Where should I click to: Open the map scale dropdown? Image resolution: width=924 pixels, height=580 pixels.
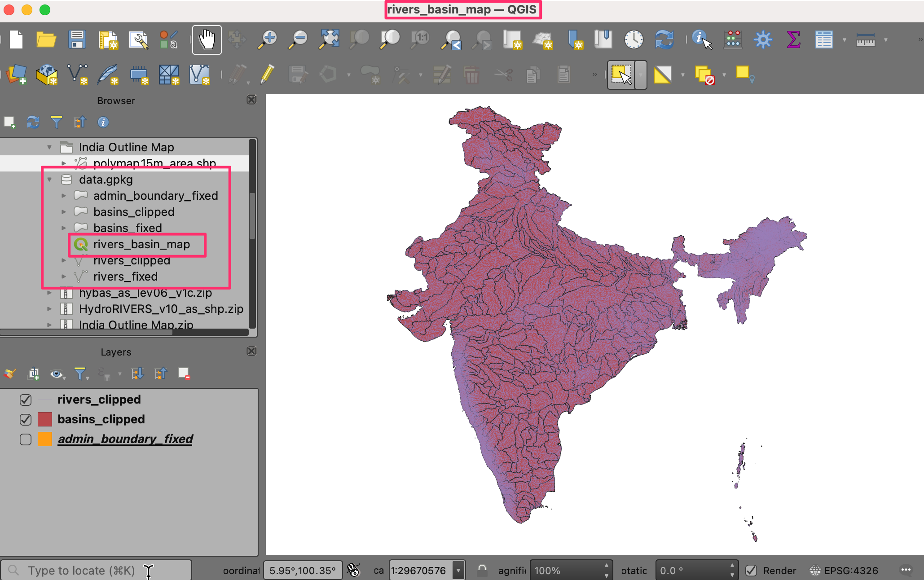pyautogui.click(x=458, y=571)
